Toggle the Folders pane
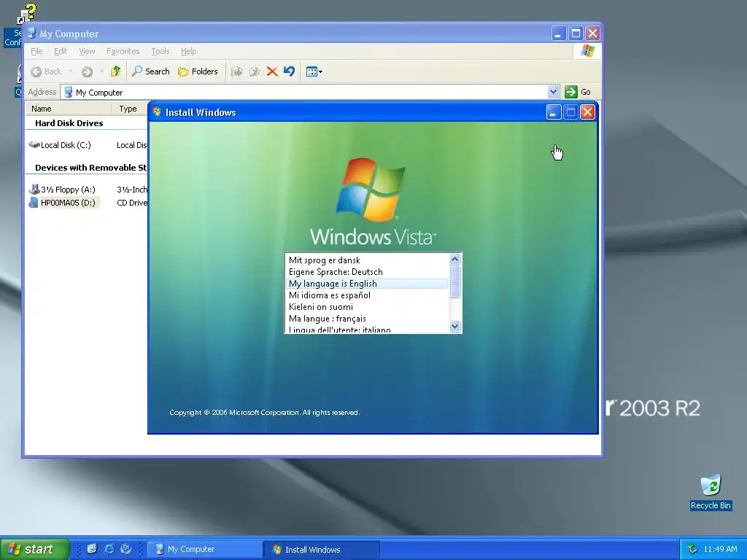747x560 pixels. [x=198, y=71]
